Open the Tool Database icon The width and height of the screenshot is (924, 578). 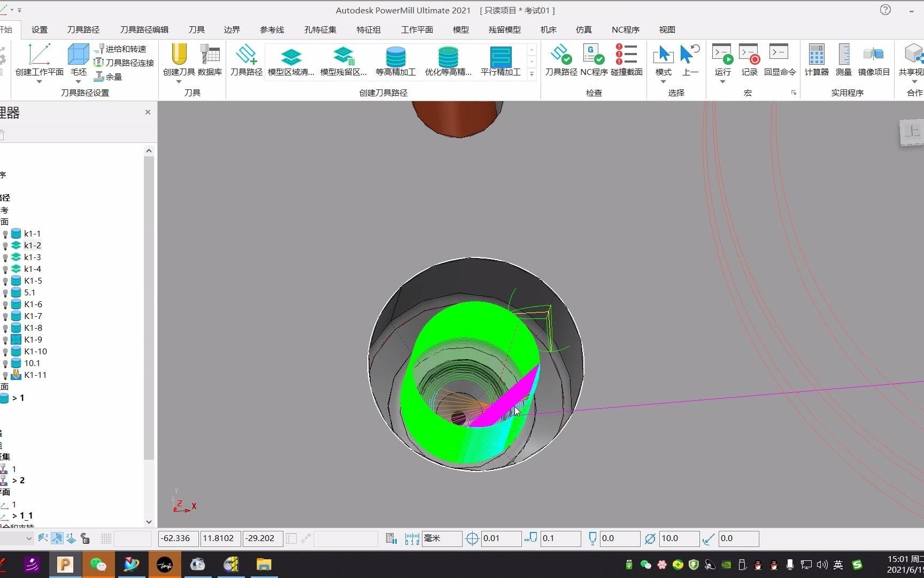coord(210,60)
